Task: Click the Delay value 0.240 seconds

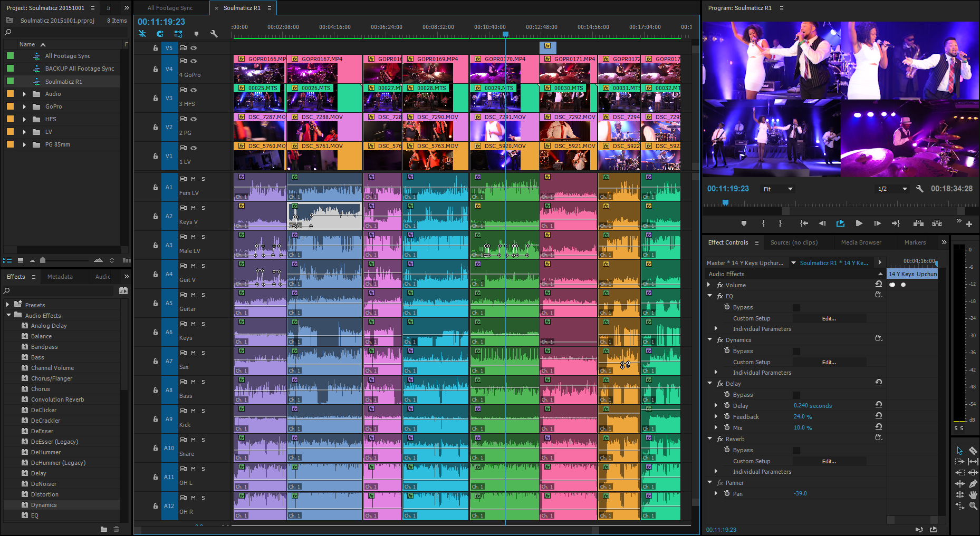Action: (x=812, y=406)
